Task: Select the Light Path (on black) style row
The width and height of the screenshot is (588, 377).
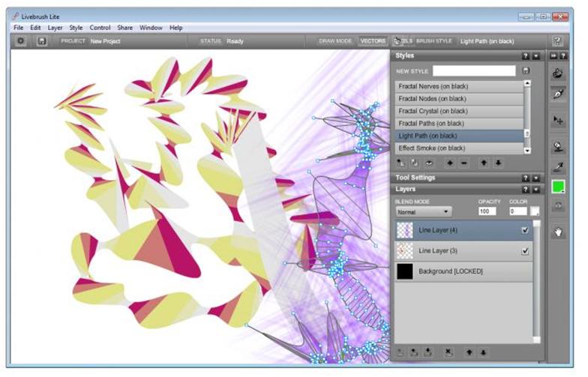Action: coord(459,136)
